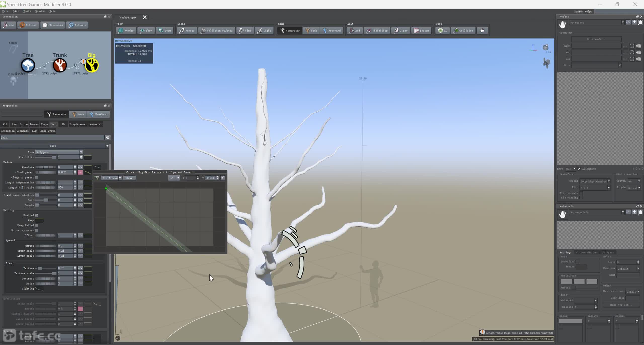Switch to the Displacement properties tab
The width and height of the screenshot is (644, 345).
tap(78, 124)
